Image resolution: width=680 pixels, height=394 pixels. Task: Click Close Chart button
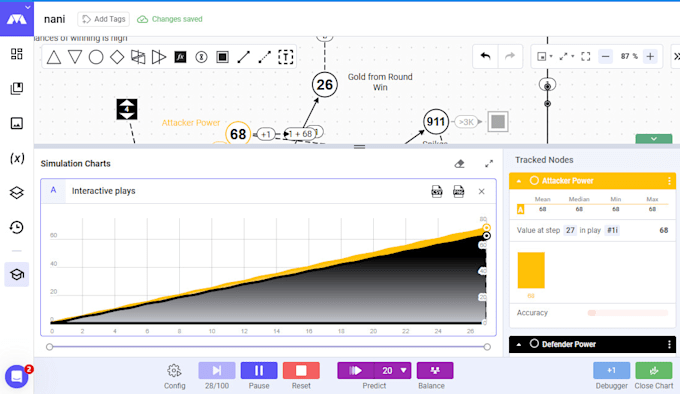tap(654, 370)
